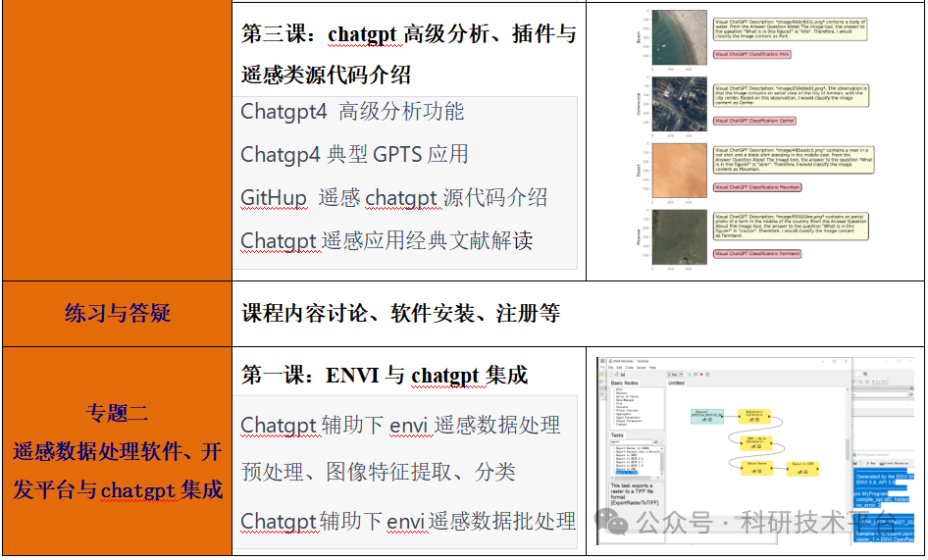Click the line "遥感类源代码介绍"
The width and height of the screenshot is (928, 560).
326,75
